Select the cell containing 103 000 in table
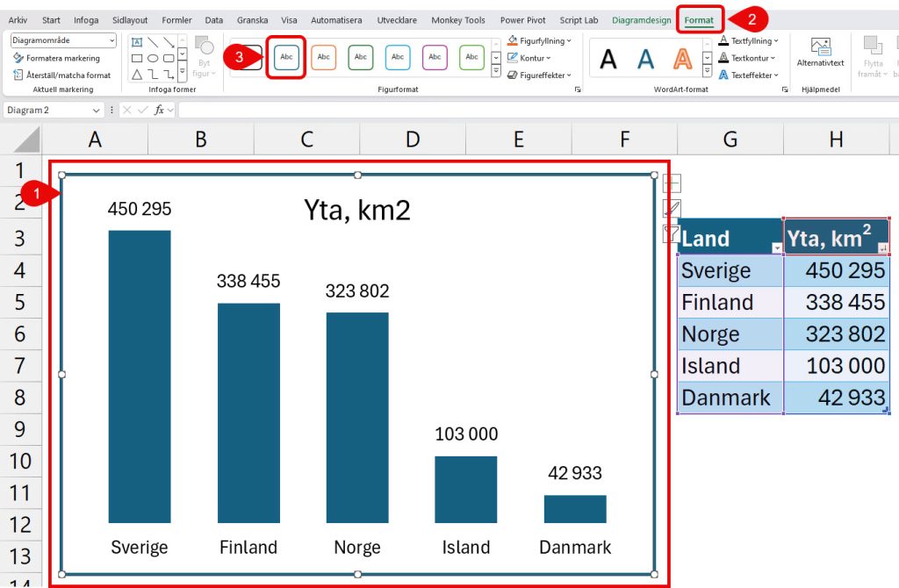899x588 pixels. [836, 366]
